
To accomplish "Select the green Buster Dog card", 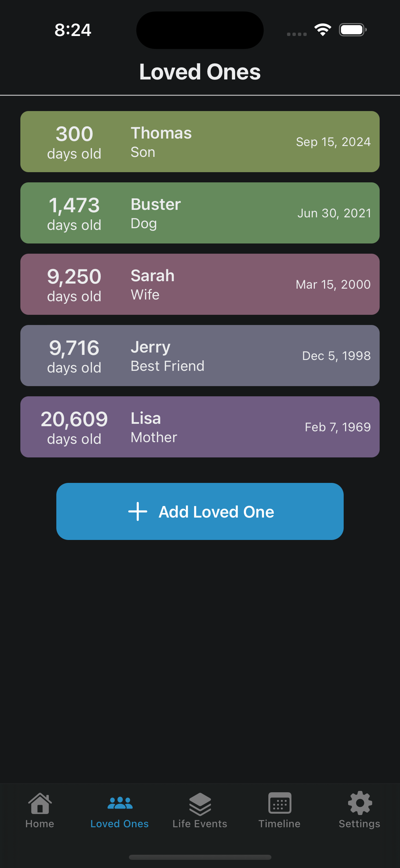I will [200, 213].
